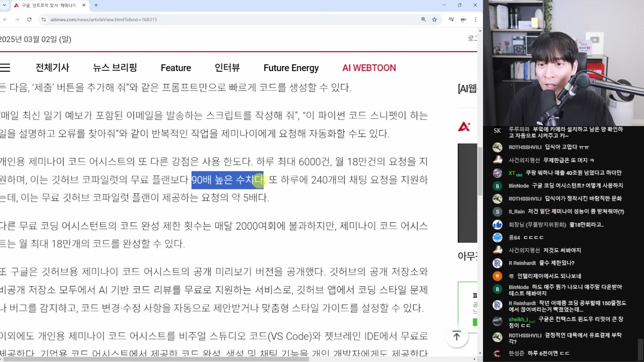Click chat message 월18만회라고..

pos(586,225)
